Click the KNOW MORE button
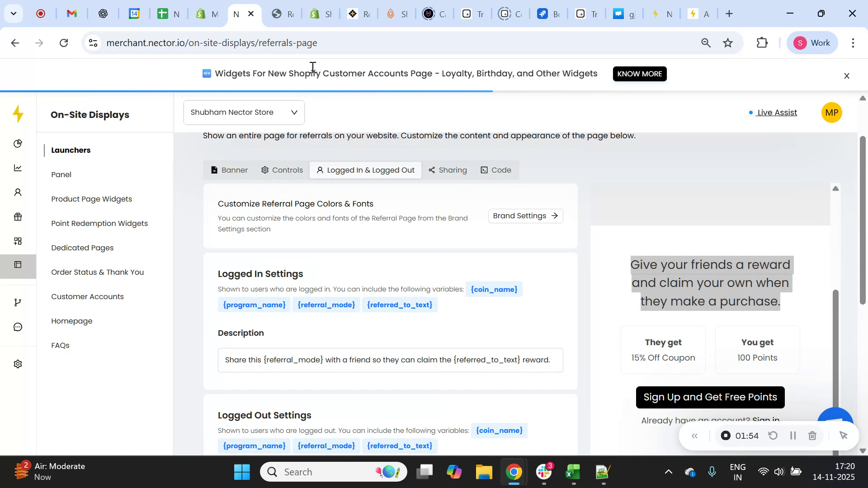The width and height of the screenshot is (868, 488). coord(639,74)
